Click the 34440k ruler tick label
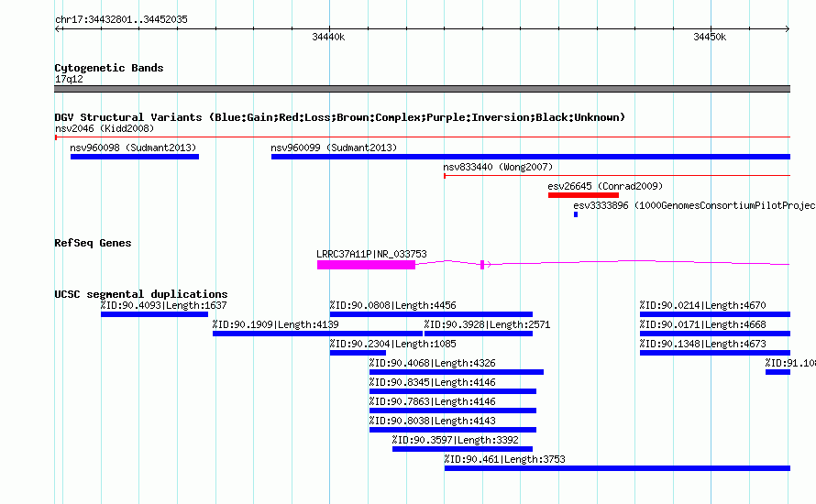The height and width of the screenshot is (504, 816). tap(328, 37)
